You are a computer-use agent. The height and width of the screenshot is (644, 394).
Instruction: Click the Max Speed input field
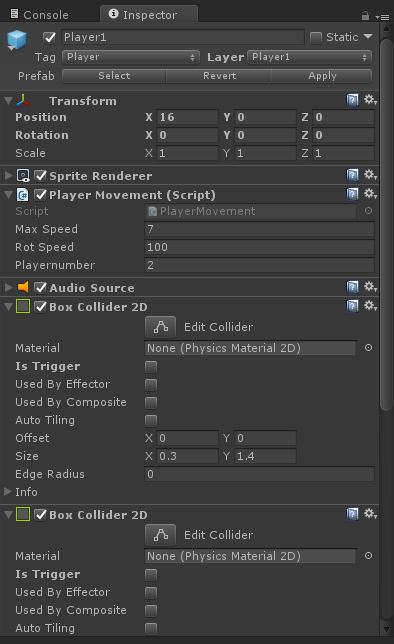pos(259,229)
